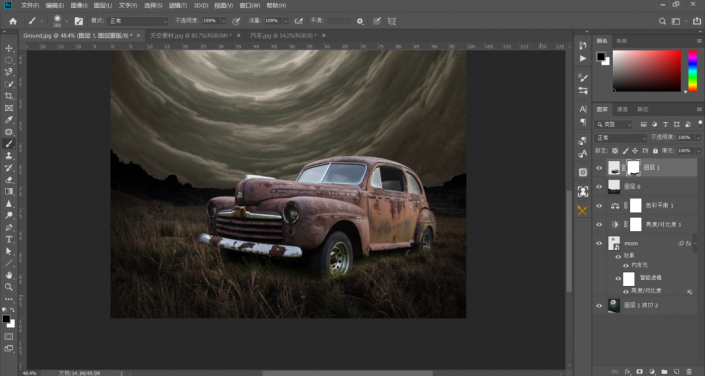This screenshot has height=376, width=705.
Task: Click the add layer mask icon
Action: 639,372
